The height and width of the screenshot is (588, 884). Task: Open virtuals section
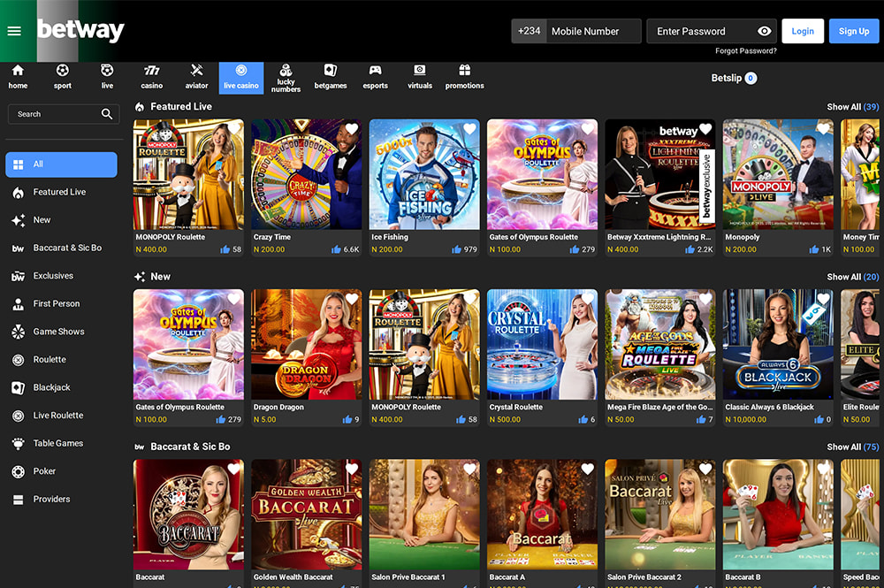pyautogui.click(x=420, y=77)
